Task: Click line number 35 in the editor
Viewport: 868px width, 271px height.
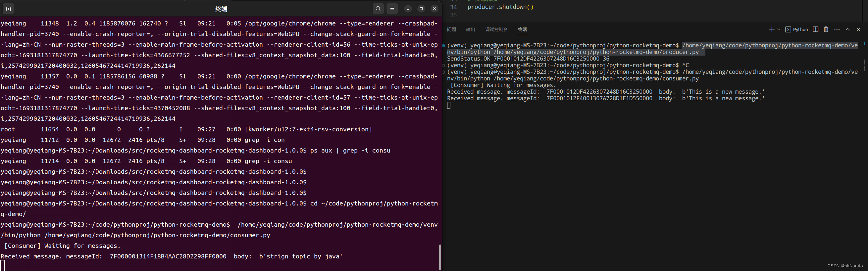Action: point(453,15)
